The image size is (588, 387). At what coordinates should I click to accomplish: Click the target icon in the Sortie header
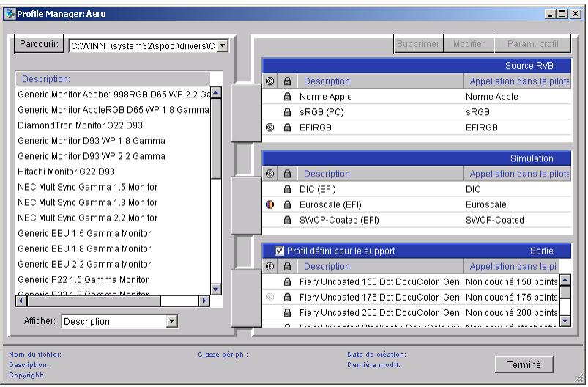point(269,267)
